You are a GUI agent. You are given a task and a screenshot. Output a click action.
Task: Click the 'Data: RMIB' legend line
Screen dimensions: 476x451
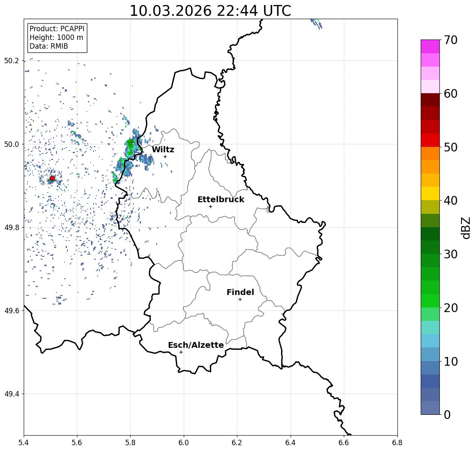click(x=49, y=46)
